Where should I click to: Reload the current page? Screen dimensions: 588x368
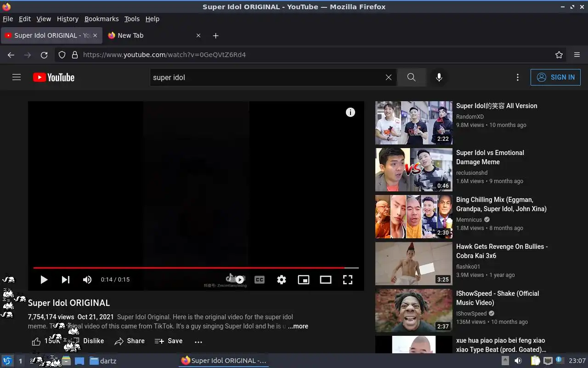coord(44,55)
